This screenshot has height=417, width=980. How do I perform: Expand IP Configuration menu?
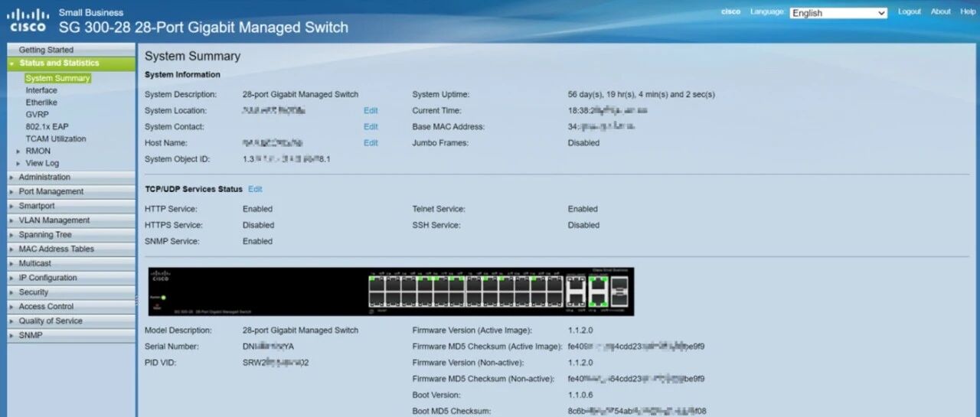[71, 278]
